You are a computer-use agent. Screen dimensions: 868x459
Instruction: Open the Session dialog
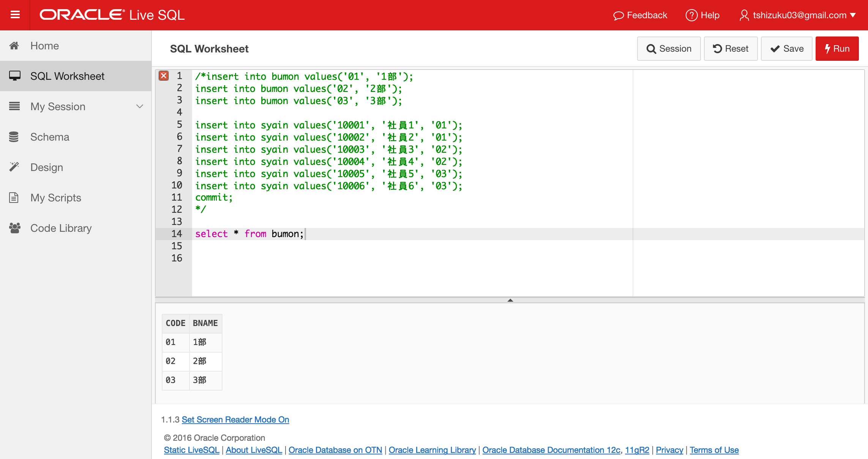pos(669,48)
